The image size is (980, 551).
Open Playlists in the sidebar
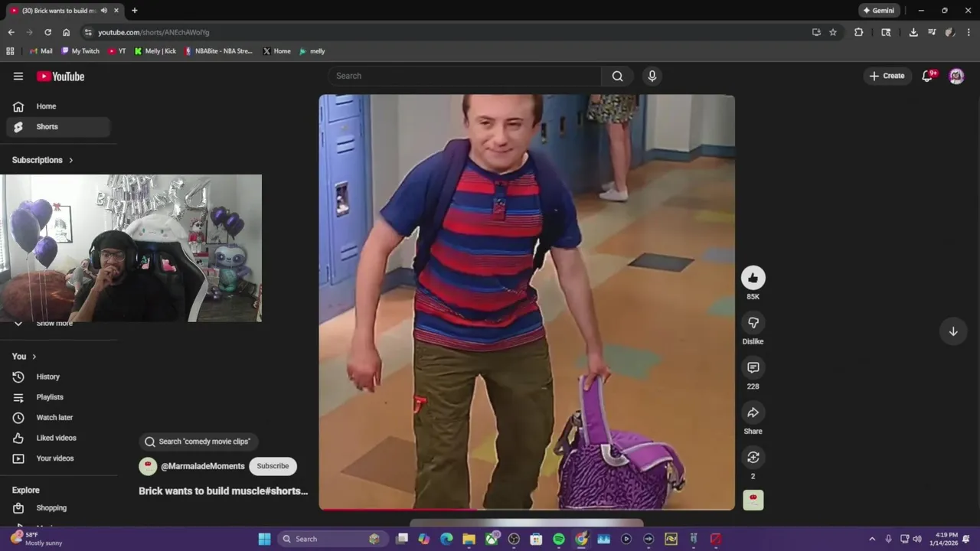[x=58, y=397]
